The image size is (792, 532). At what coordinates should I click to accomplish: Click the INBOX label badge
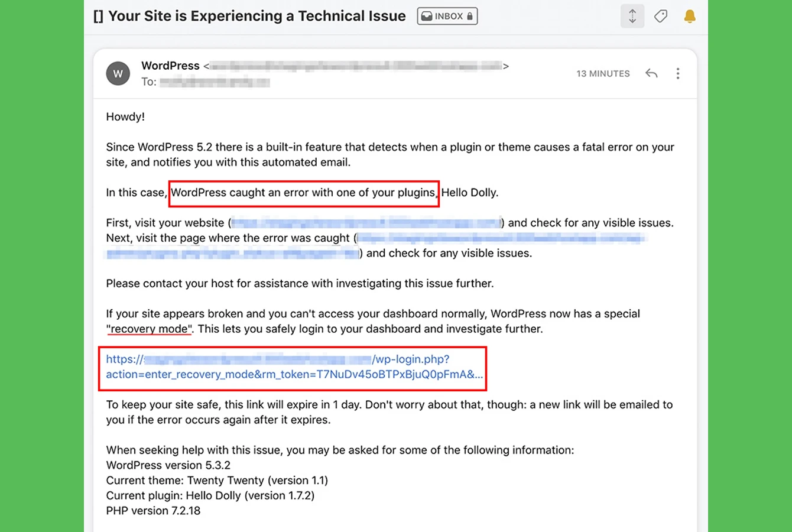(447, 16)
